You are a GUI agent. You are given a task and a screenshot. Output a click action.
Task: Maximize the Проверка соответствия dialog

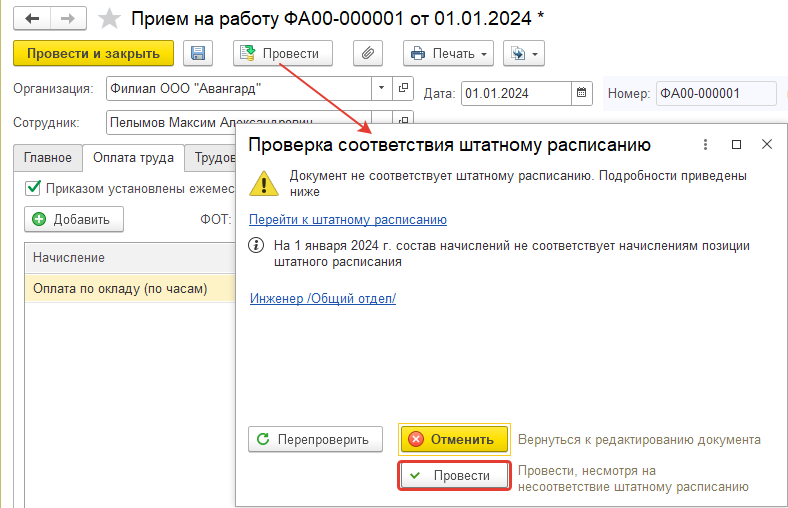click(x=736, y=145)
